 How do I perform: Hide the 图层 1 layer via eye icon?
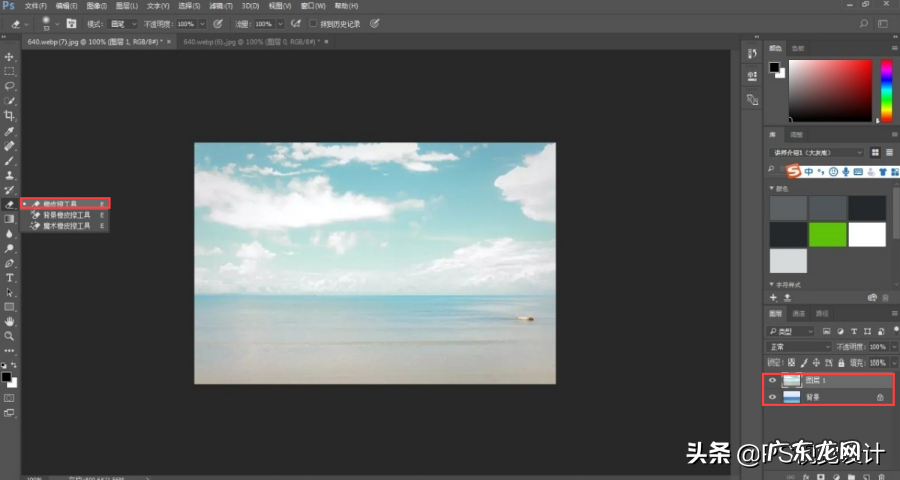[x=772, y=381]
